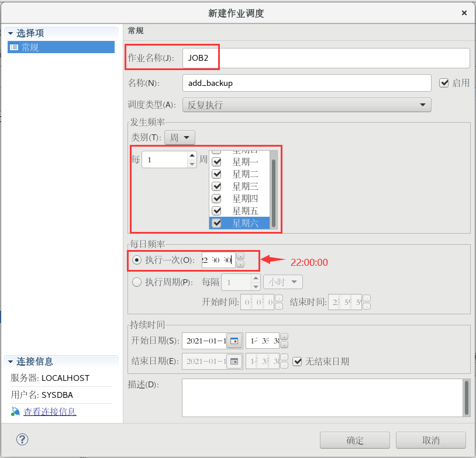The image size is (476, 458).
Task: Click the 开始日期 date field
Action: click(x=205, y=341)
